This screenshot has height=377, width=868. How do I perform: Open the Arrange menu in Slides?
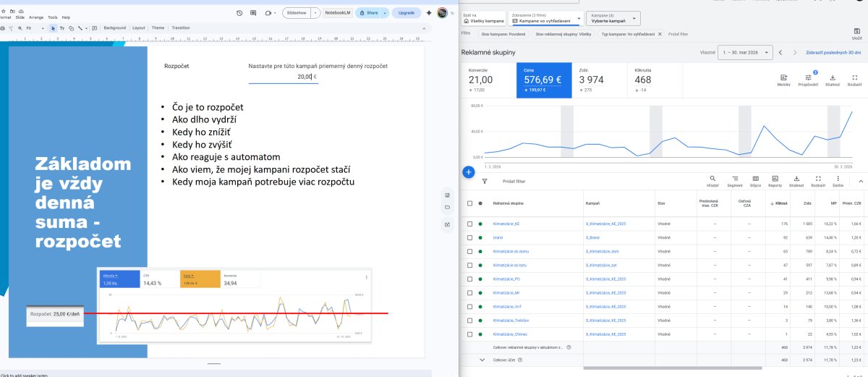(36, 17)
